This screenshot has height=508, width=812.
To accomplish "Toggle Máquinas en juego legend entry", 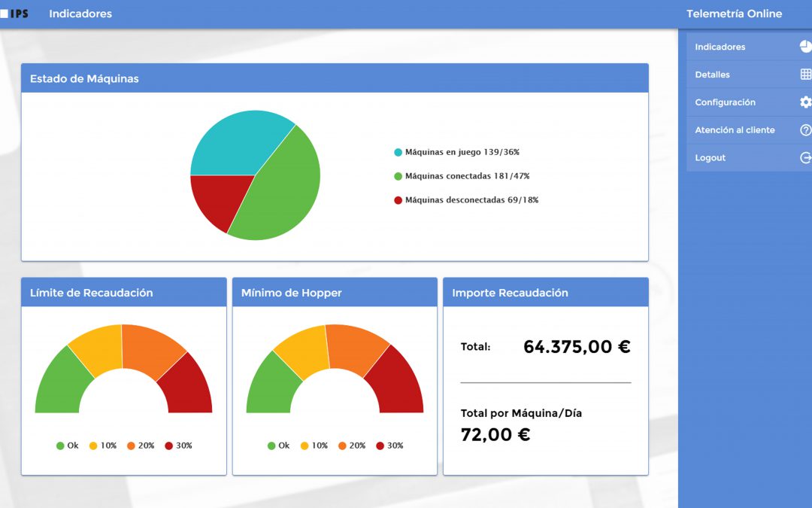I will [456, 152].
